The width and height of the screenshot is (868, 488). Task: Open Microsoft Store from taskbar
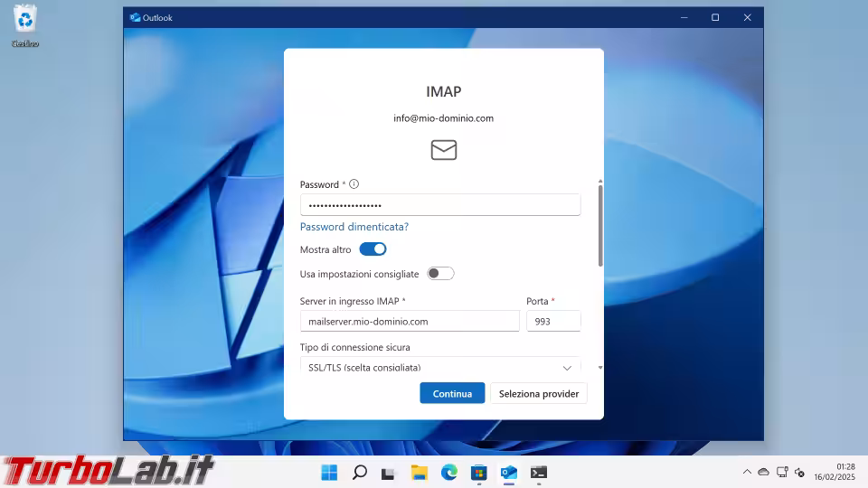point(479,473)
